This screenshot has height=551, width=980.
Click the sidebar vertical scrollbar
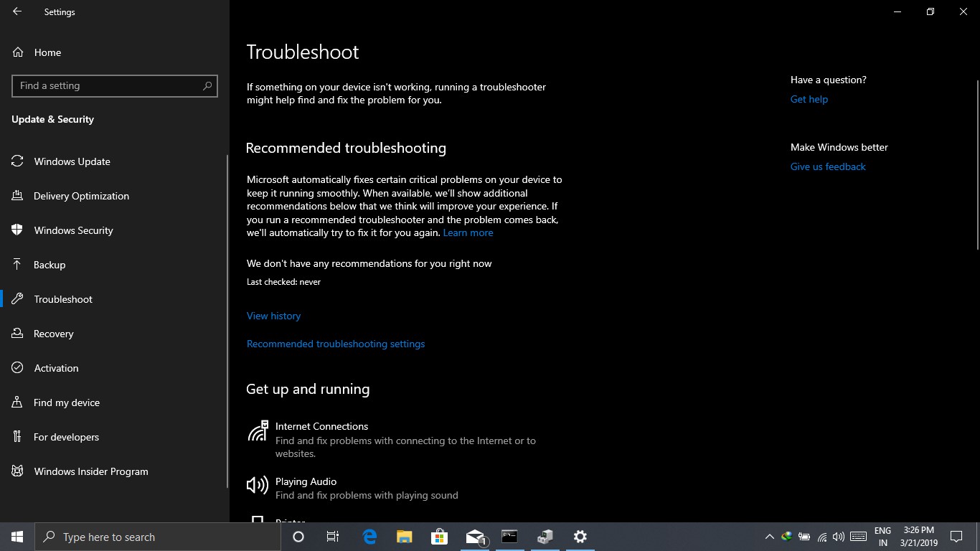[227, 321]
